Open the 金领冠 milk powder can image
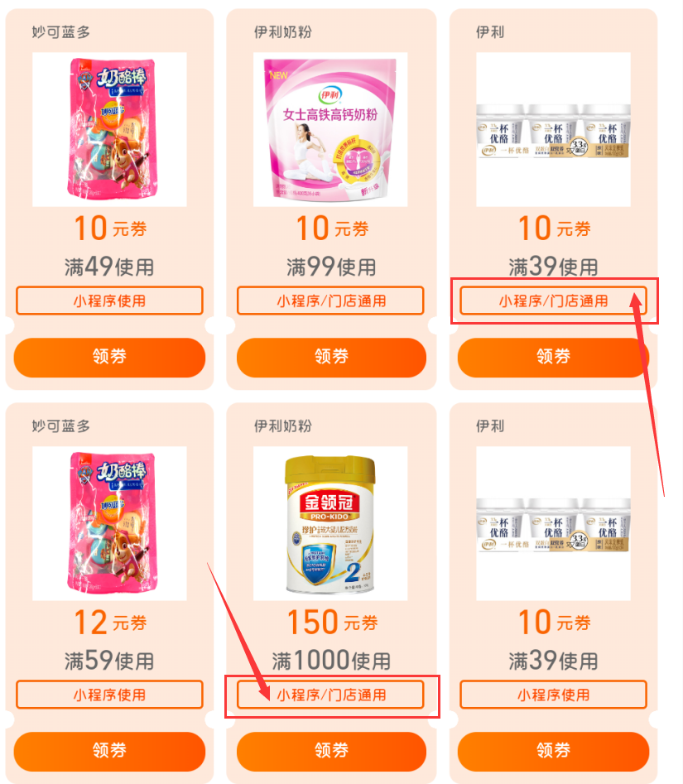This screenshot has height=784, width=683. pyautogui.click(x=330, y=523)
